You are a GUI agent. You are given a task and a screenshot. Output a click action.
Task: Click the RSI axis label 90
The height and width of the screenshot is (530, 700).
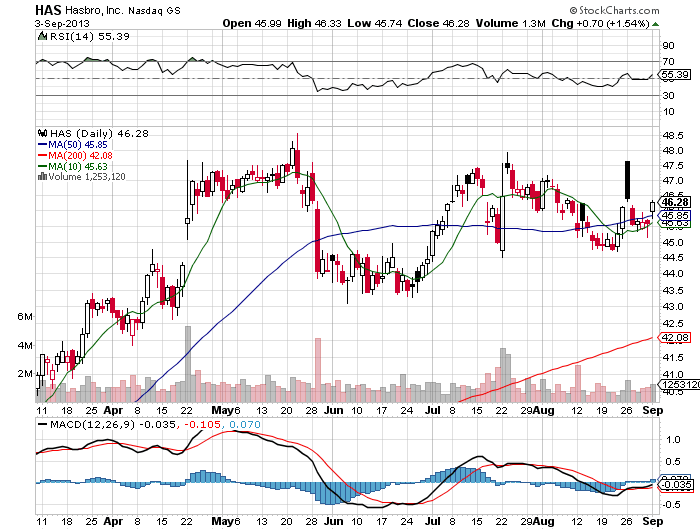point(668,46)
